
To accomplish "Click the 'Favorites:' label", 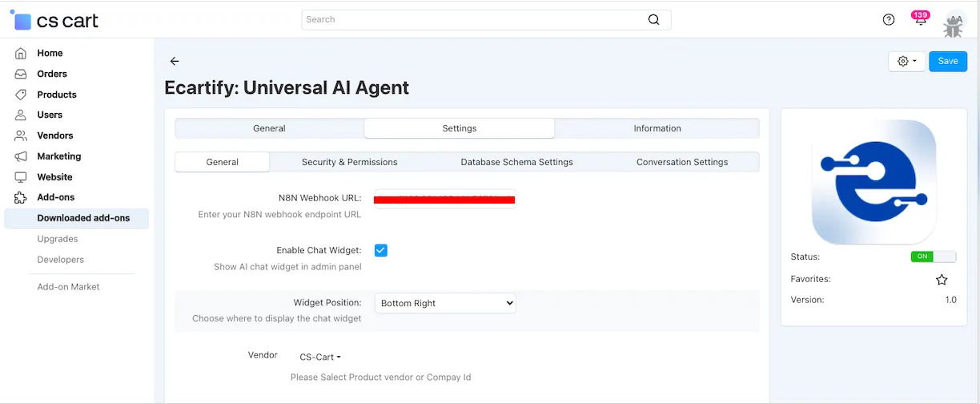I will pos(810,279).
